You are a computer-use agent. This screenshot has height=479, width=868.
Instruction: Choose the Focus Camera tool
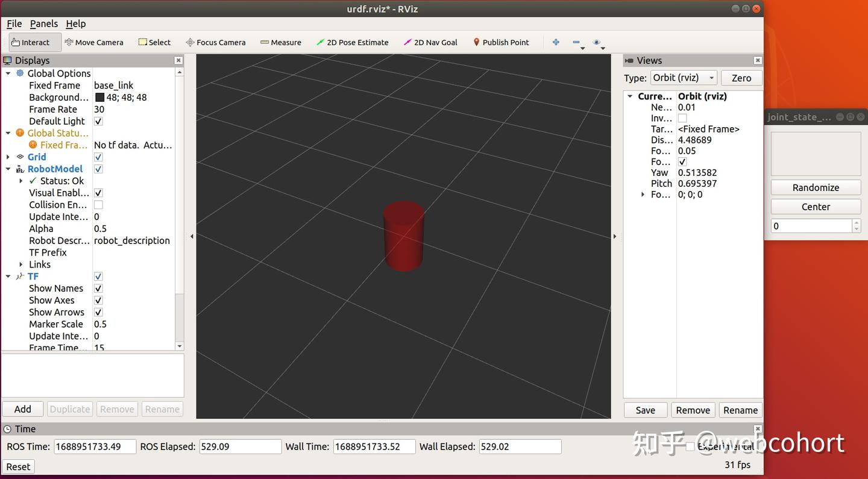[x=216, y=42]
